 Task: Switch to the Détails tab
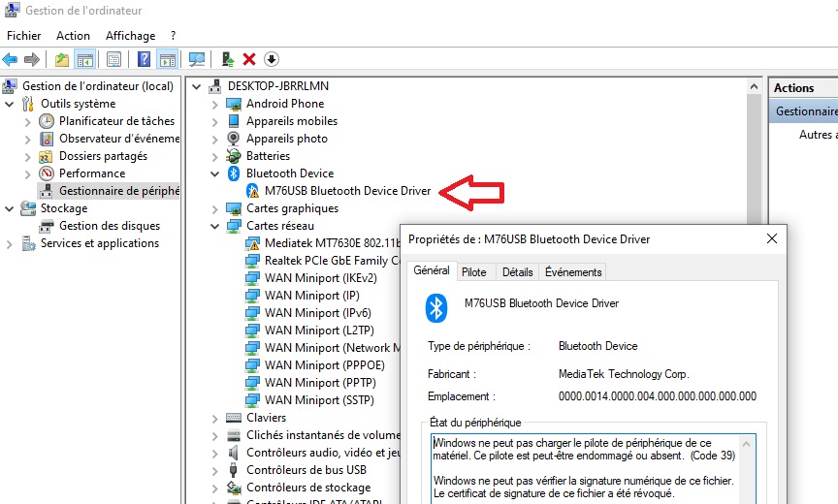pyautogui.click(x=517, y=272)
